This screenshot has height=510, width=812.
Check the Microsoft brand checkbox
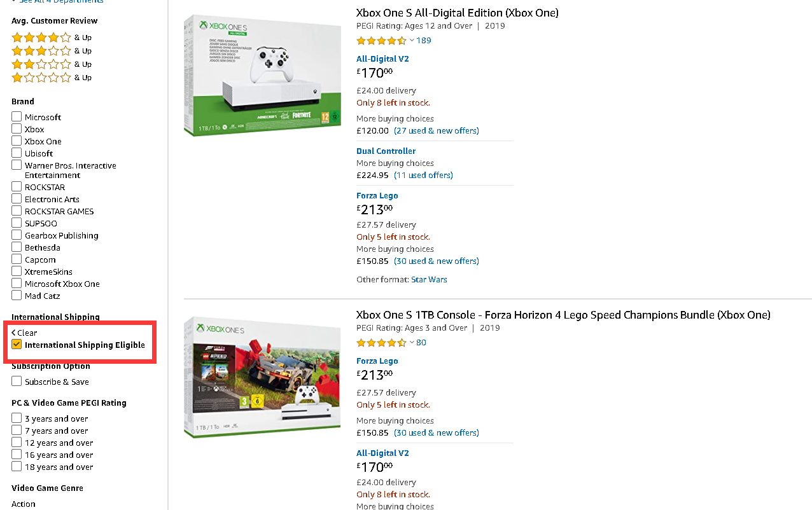tap(17, 116)
